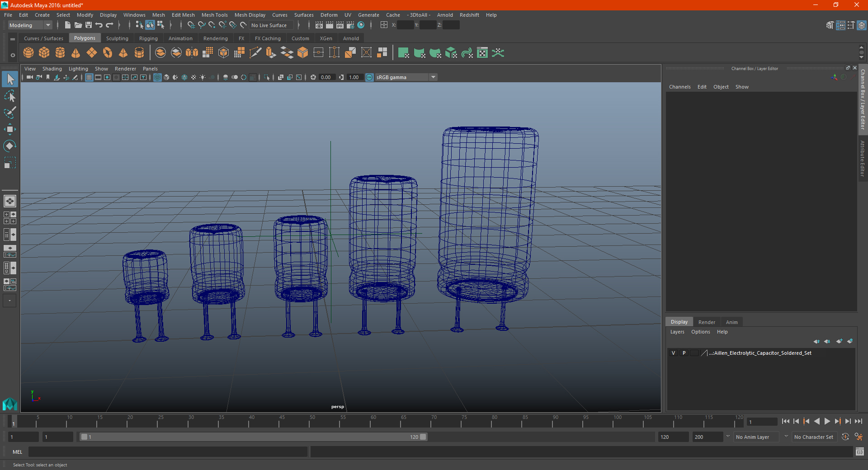Image resolution: width=868 pixels, height=470 pixels.
Task: Switch to the Rigging shelf tab
Action: click(x=148, y=38)
